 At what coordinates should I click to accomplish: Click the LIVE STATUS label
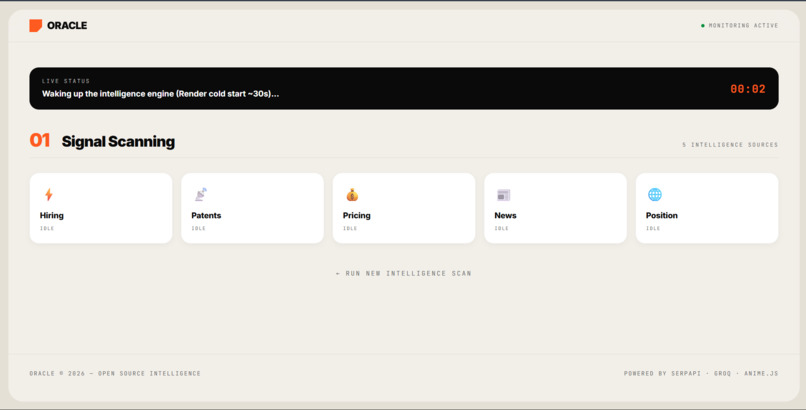[66, 81]
